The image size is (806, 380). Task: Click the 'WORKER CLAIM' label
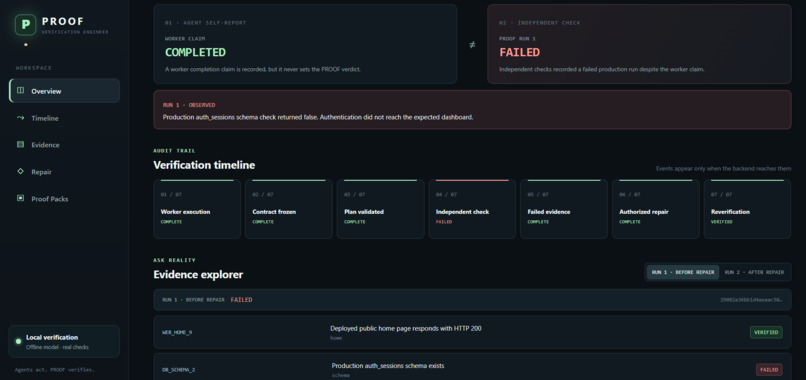pyautogui.click(x=184, y=39)
